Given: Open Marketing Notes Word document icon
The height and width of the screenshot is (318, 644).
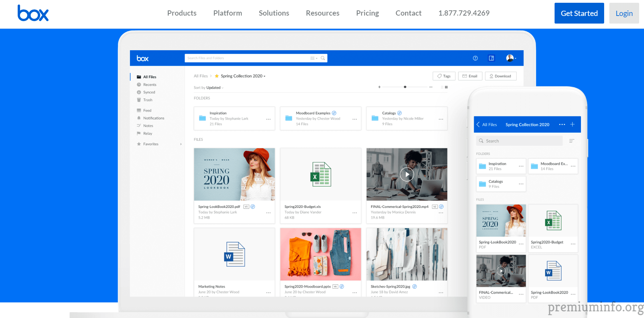Looking at the screenshot, I should coord(234,254).
